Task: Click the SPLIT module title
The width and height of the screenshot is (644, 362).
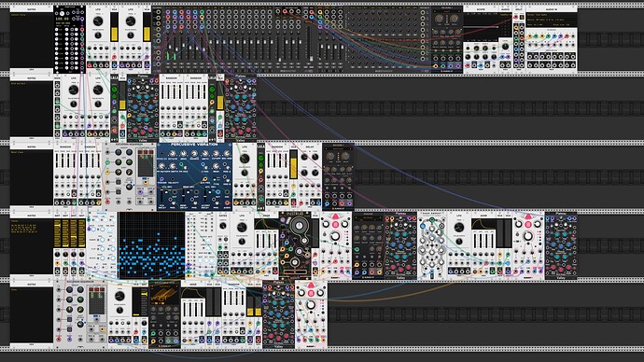Action: [519, 8]
